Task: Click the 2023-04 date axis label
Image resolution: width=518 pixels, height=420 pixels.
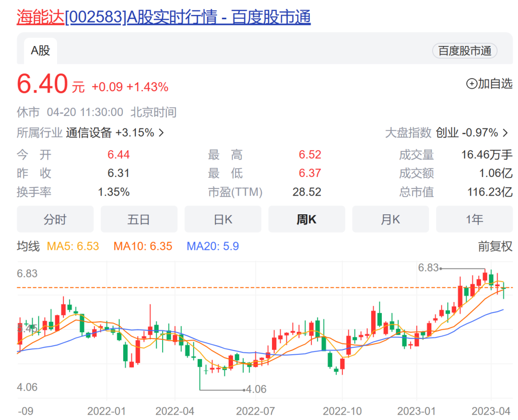Action: (x=491, y=411)
